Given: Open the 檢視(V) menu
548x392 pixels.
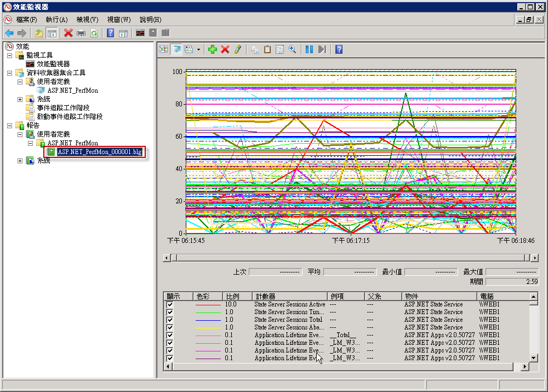Looking at the screenshot, I should tap(87, 20).
